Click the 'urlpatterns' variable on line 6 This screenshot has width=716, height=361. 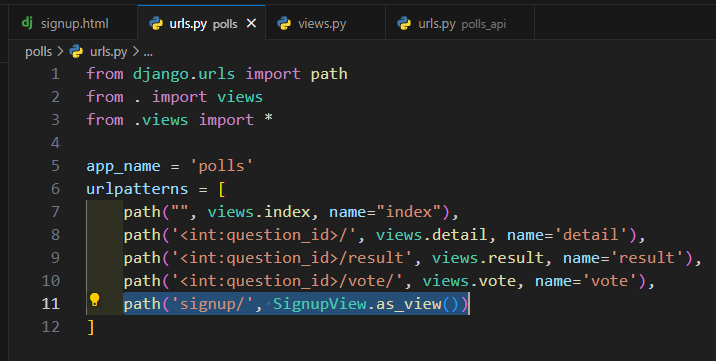click(137, 189)
